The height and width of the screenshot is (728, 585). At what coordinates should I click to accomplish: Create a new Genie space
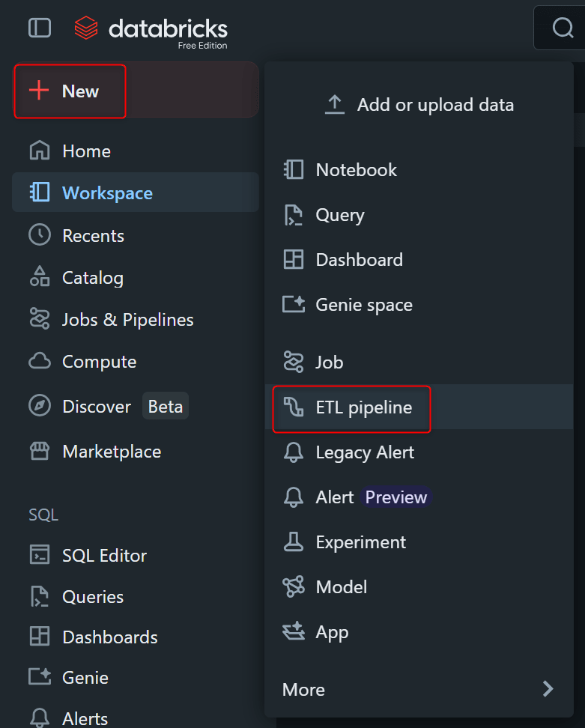pyautogui.click(x=363, y=305)
